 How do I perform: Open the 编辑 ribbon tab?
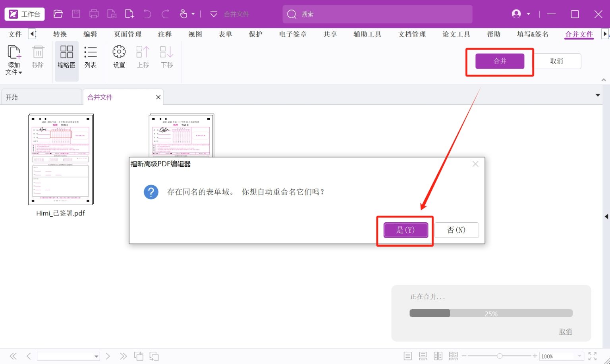point(90,34)
